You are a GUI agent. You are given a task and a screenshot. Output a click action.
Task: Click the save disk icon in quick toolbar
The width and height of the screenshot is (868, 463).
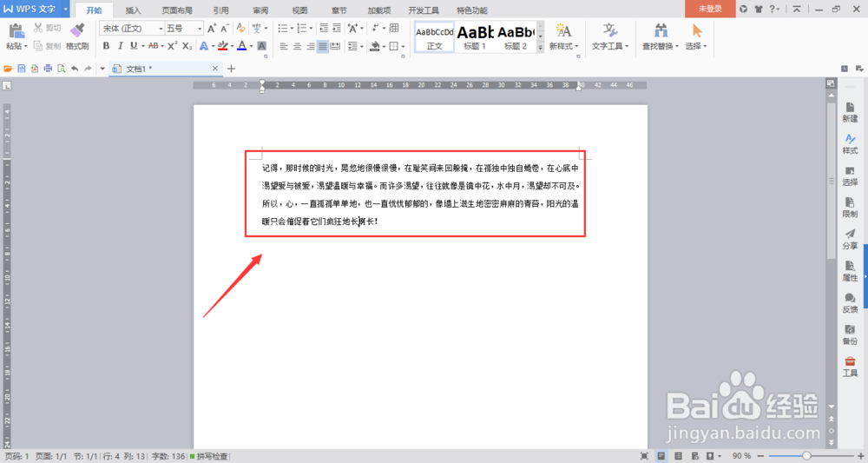click(21, 69)
